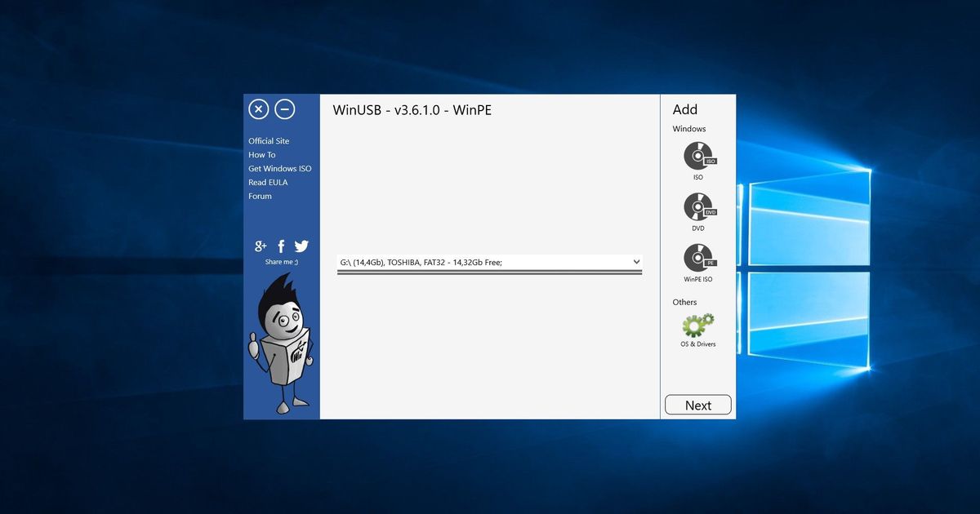Close the WinUSB window
Viewport: 980px width, 514px height.
point(258,109)
